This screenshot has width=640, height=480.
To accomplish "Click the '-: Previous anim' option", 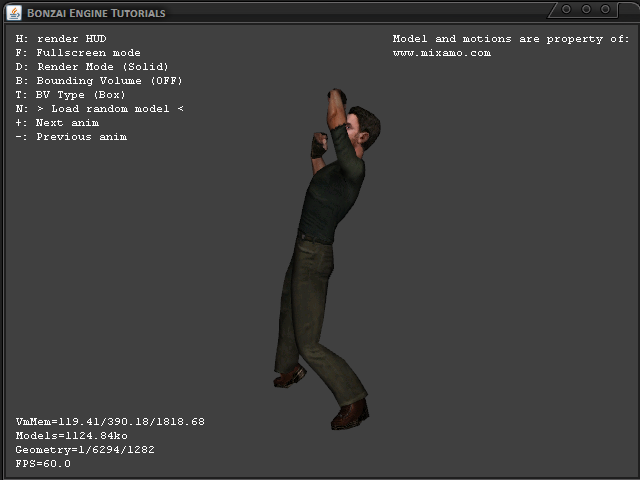I will 71,137.
